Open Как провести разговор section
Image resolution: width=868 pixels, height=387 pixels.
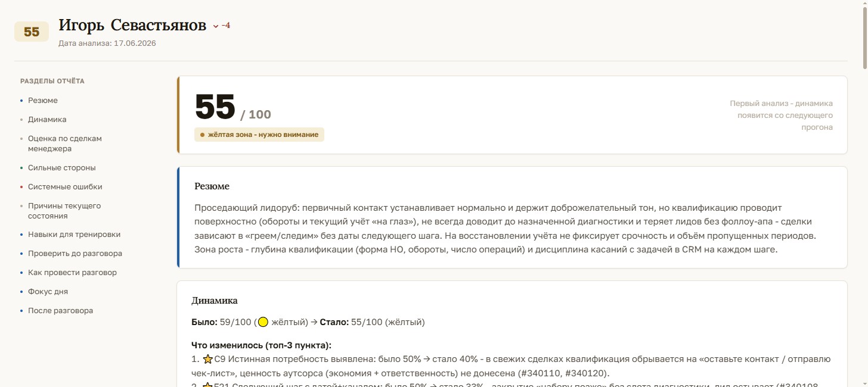[72, 273]
